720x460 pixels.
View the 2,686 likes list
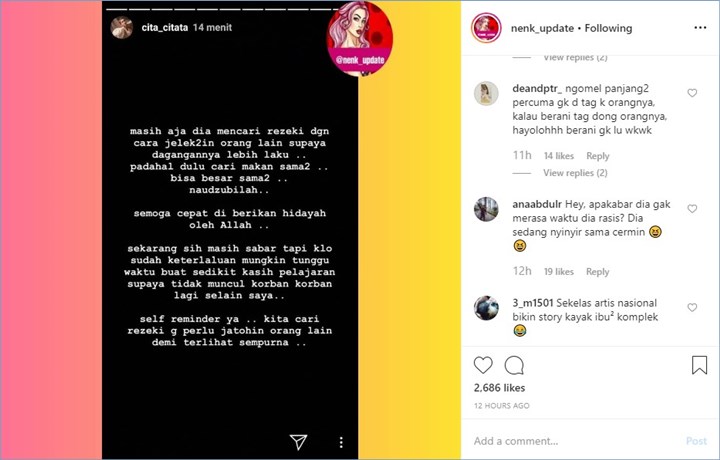(499, 388)
